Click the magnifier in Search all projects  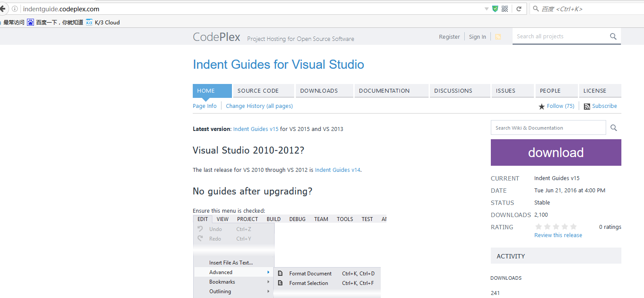[x=613, y=37]
